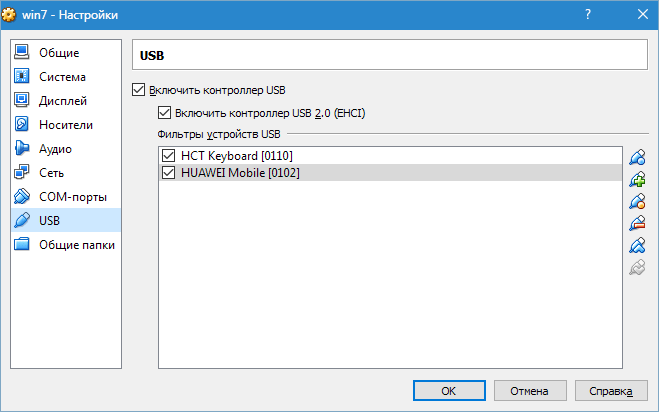Open Общие папки category

(66, 244)
